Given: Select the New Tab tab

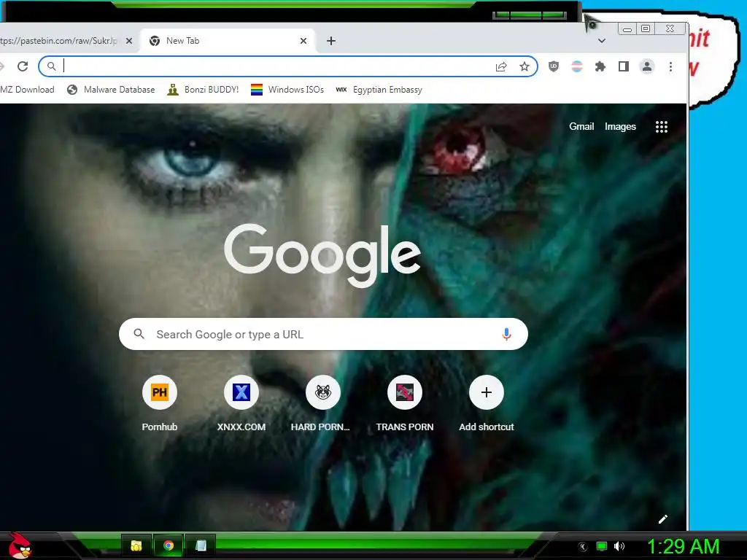Looking at the screenshot, I should [x=226, y=41].
